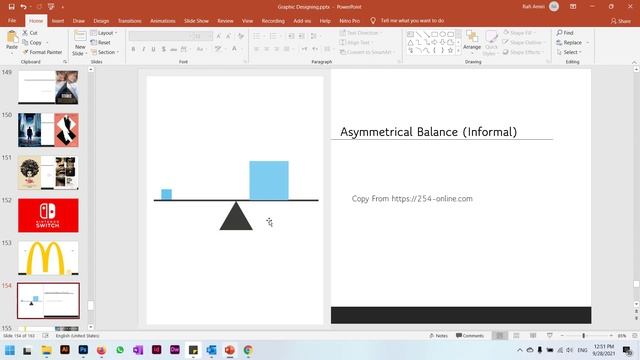Insert a New Slide
Image resolution: width=640 pixels, height=360 pixels.
click(80, 43)
